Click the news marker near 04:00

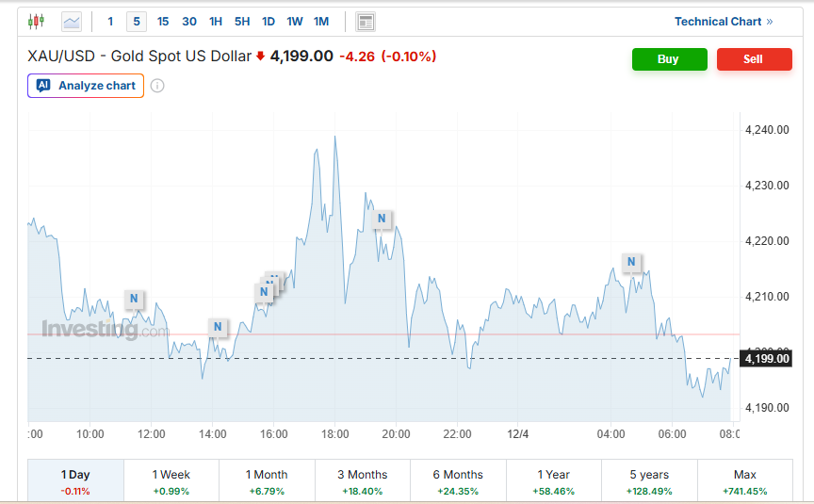click(631, 262)
